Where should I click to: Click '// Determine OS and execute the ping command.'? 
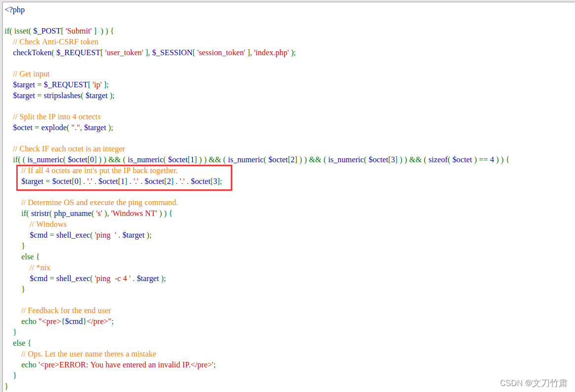click(100, 203)
